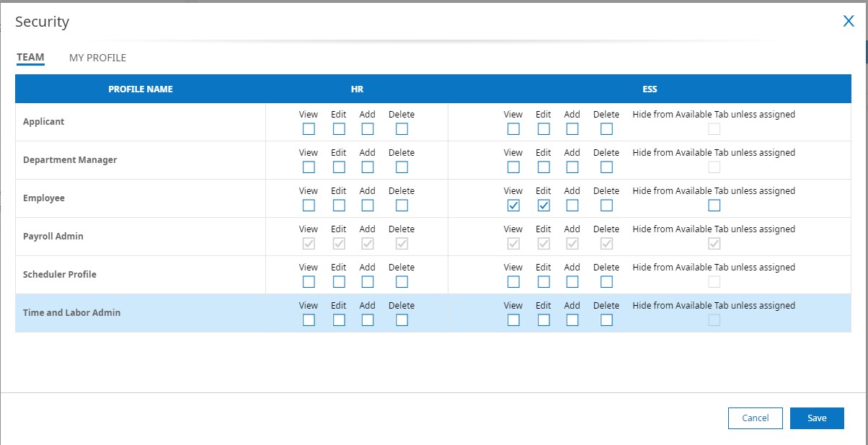Enable ESS Add for Scheduler Profile
868x445 pixels.
click(572, 282)
